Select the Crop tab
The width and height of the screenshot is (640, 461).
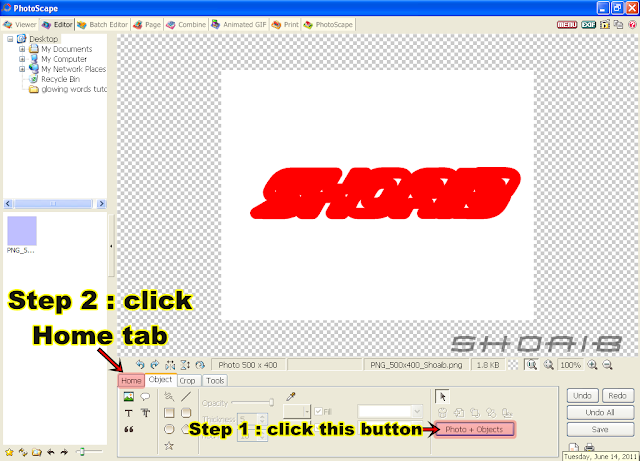(x=187, y=381)
